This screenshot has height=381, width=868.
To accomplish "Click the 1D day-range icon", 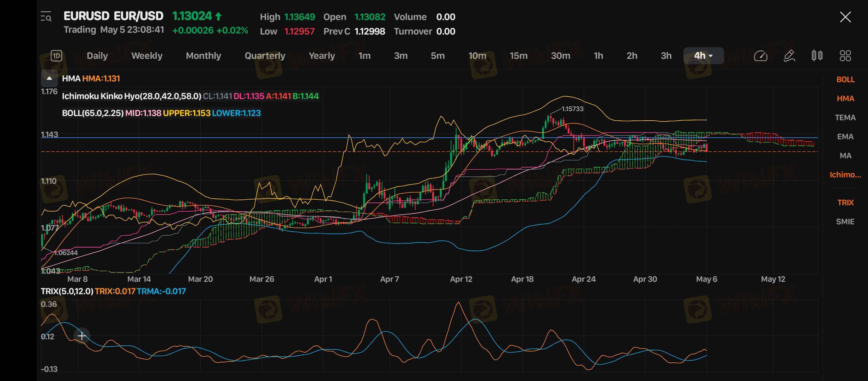I will click(x=56, y=56).
